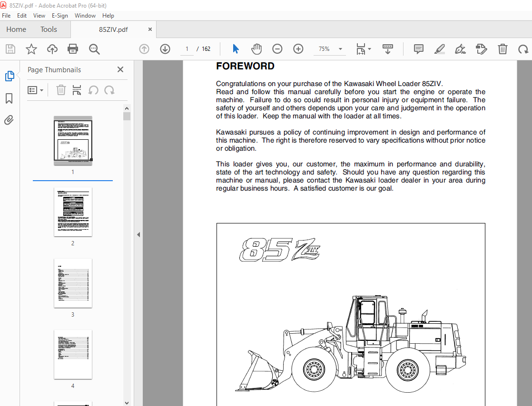532x406 pixels.
Task: Add a comment sticky note
Action: 419,49
